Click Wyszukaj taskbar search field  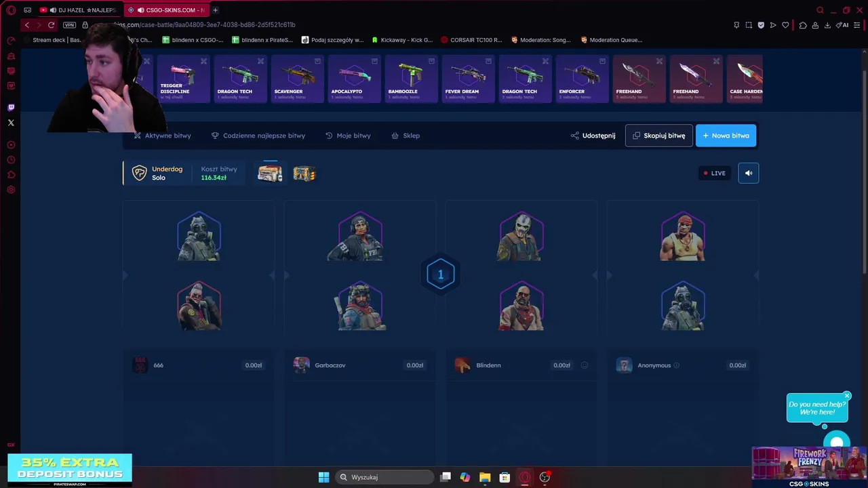(385, 477)
